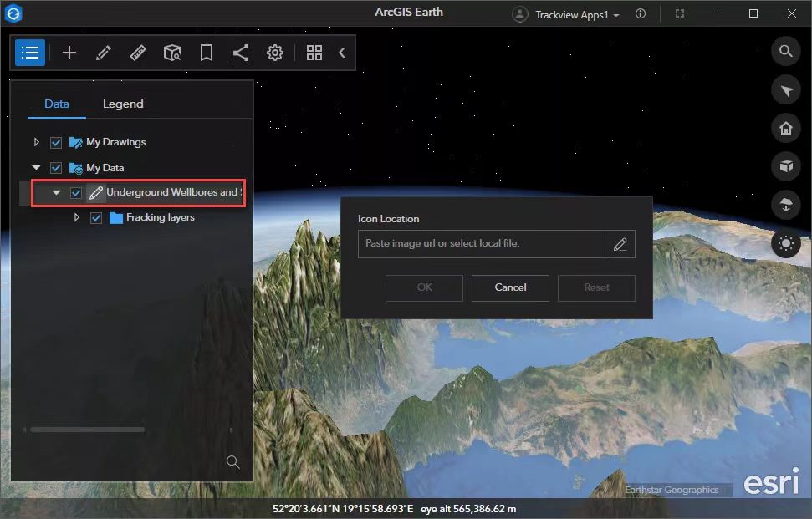The image size is (812, 519).
Task: Browse local file with pencil icon in dialog
Action: coord(620,244)
